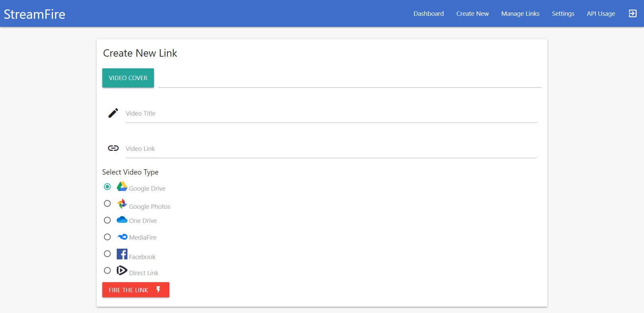
Task: Click the Google Drive logo icon
Action: coord(122,187)
